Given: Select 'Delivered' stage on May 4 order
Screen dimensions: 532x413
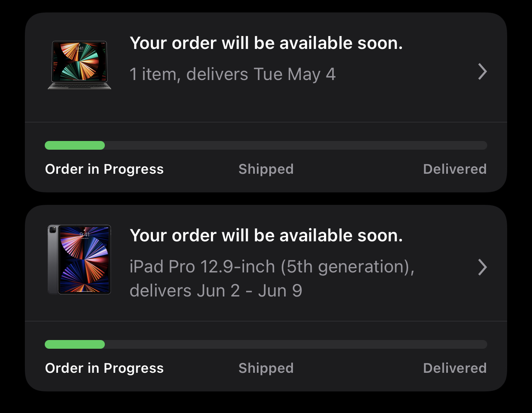Looking at the screenshot, I should pyautogui.click(x=455, y=169).
